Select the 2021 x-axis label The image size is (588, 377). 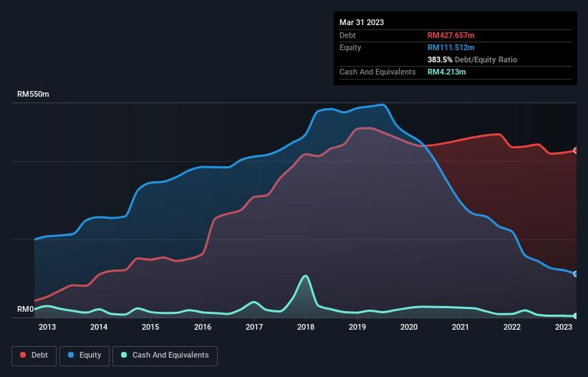click(461, 327)
